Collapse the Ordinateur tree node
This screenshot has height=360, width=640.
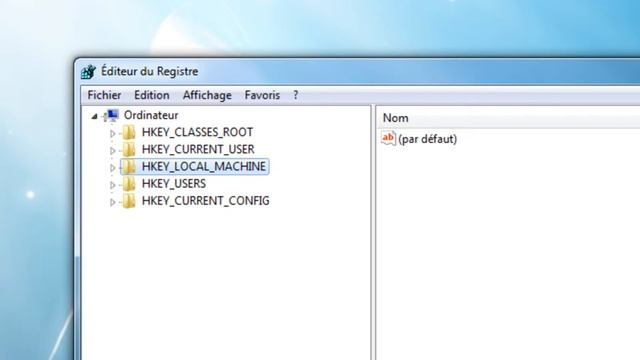tap(95, 116)
